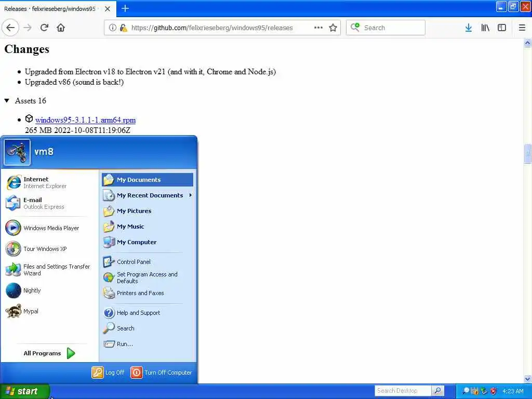Open the Library bookmarks icon

click(x=485, y=28)
